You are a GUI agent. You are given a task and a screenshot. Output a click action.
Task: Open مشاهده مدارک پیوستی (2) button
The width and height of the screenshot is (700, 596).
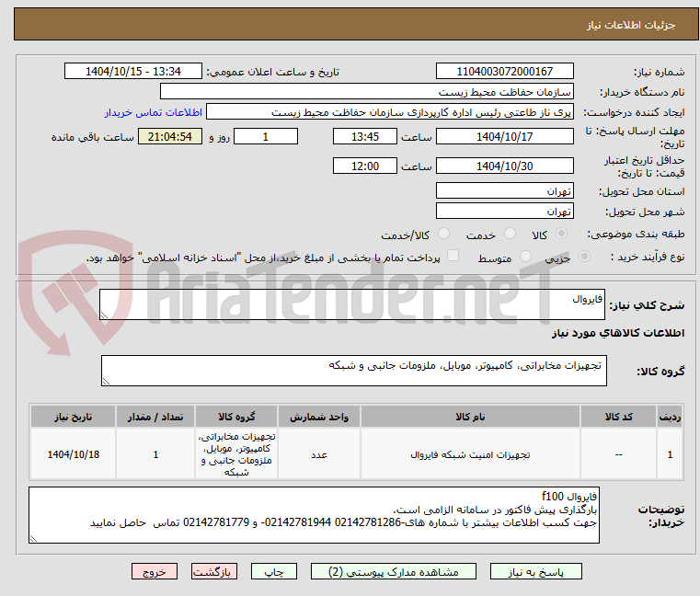click(394, 571)
